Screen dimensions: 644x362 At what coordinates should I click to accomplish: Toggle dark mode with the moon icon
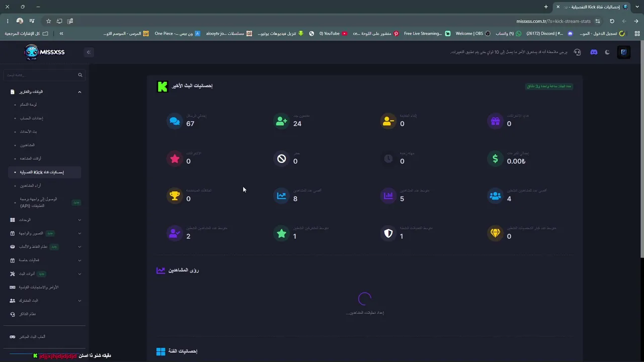[607, 52]
